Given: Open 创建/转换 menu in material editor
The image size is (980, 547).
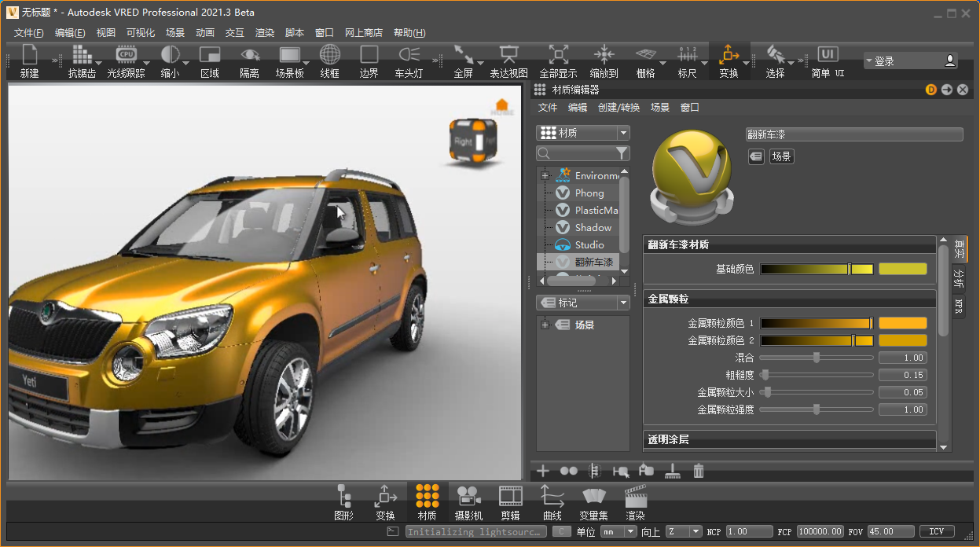Looking at the screenshot, I should tap(618, 108).
